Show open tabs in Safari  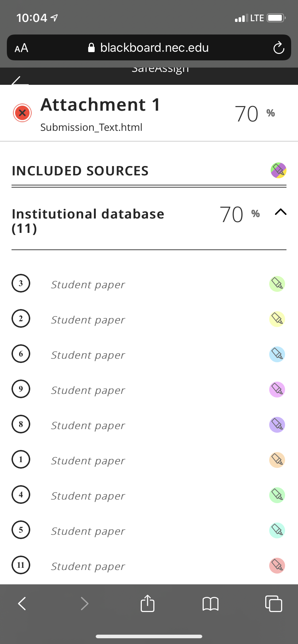[274, 603]
